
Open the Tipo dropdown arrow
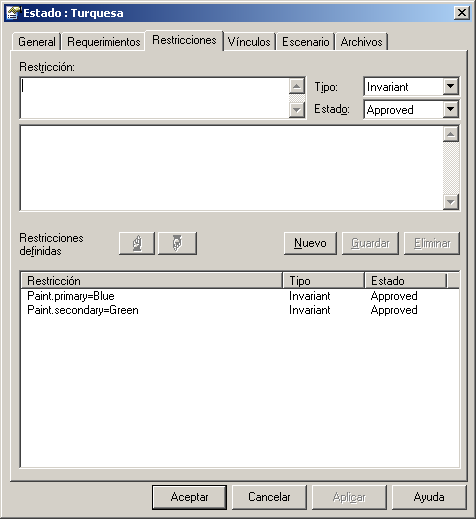(x=451, y=86)
